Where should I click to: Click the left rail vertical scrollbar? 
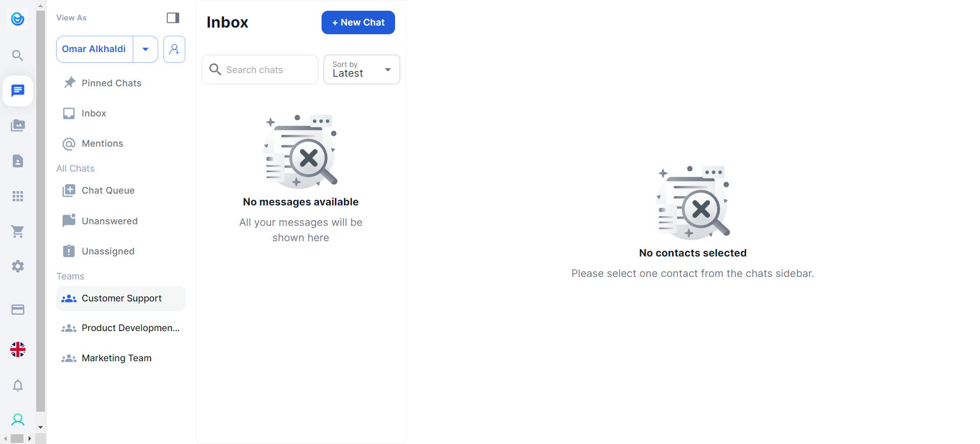pos(40,204)
